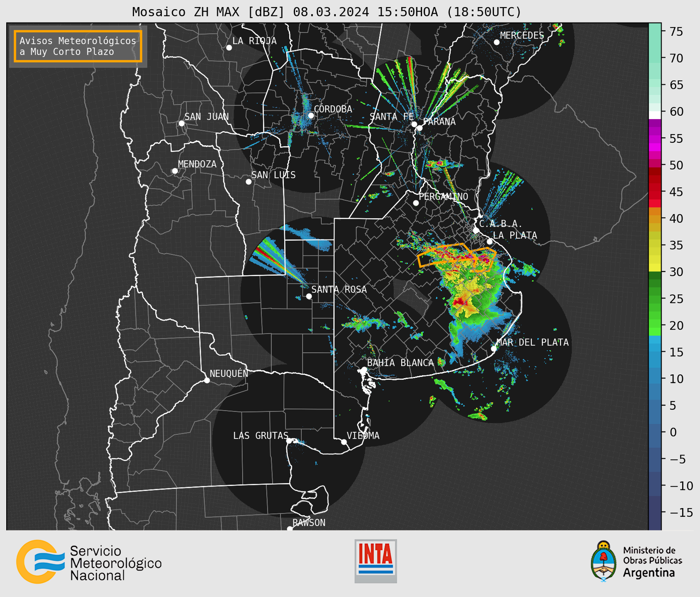Click the 25 dBZ green colorbar band
700x597 pixels.
point(655,299)
